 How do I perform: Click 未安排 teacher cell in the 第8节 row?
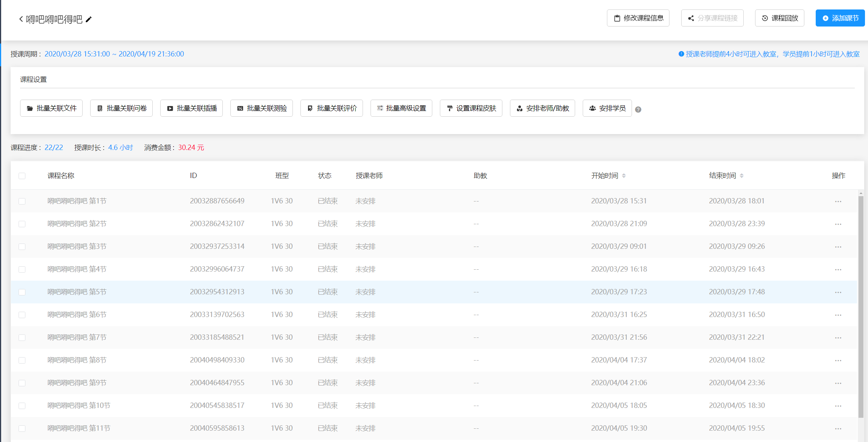(x=365, y=360)
